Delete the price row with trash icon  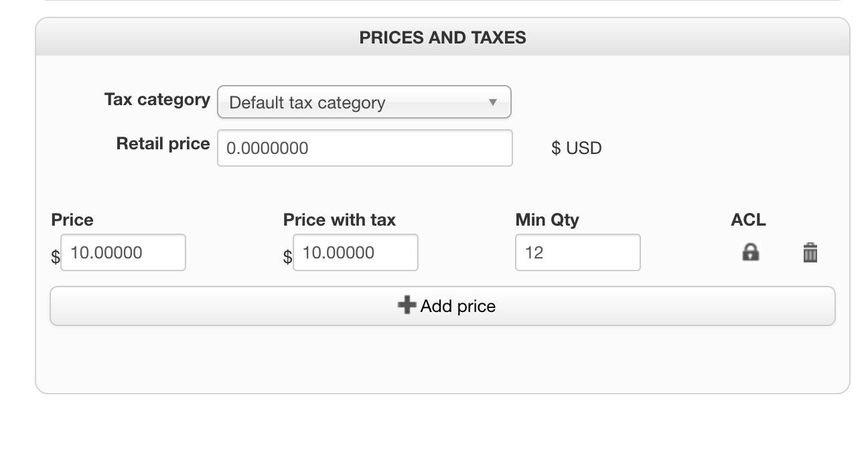(810, 253)
